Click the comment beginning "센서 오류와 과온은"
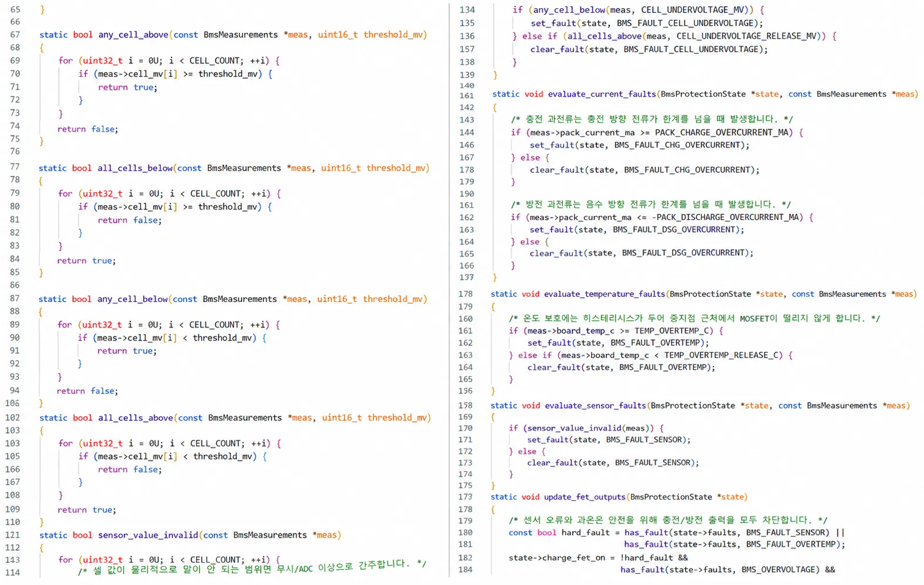 pos(668,520)
